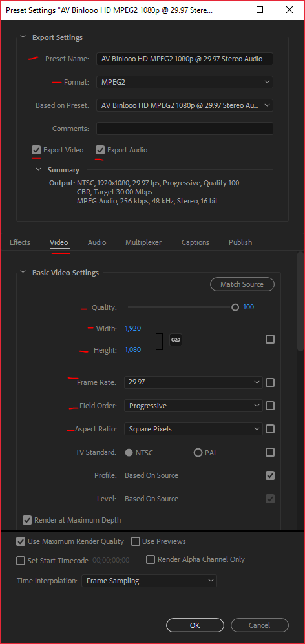Switch to the Audio tab
This screenshot has height=644, width=305.
click(x=97, y=242)
